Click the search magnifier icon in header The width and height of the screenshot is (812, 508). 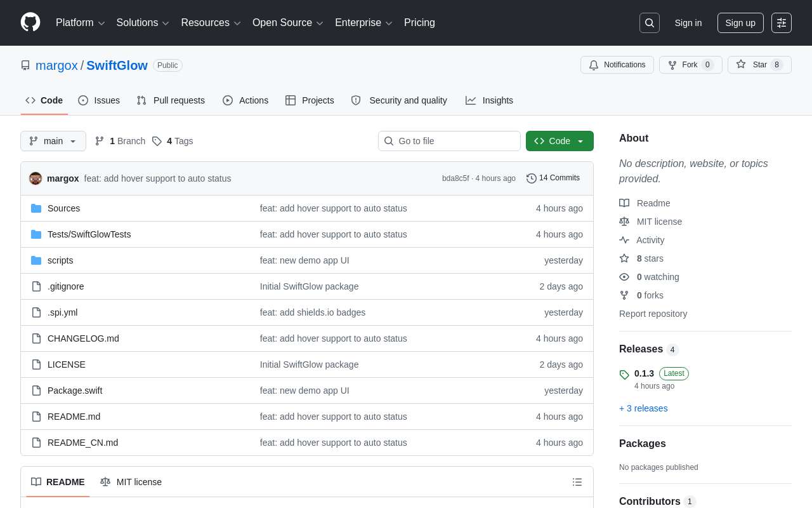pyautogui.click(x=650, y=23)
